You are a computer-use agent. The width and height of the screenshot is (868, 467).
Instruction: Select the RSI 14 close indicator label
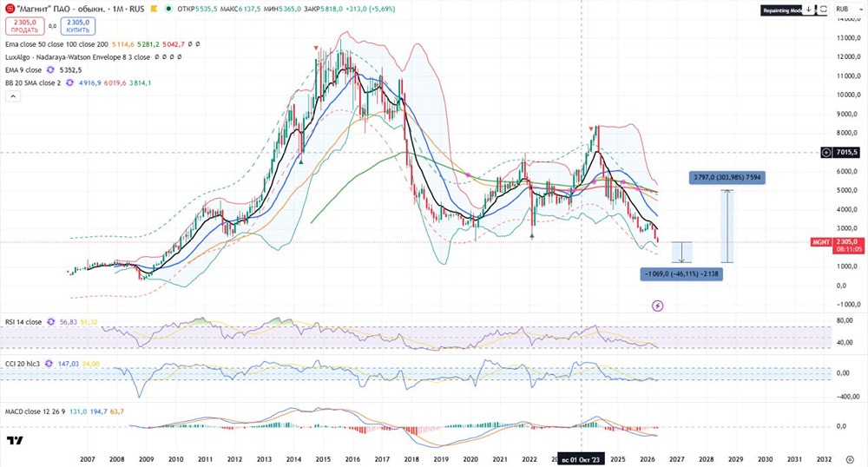pos(23,321)
